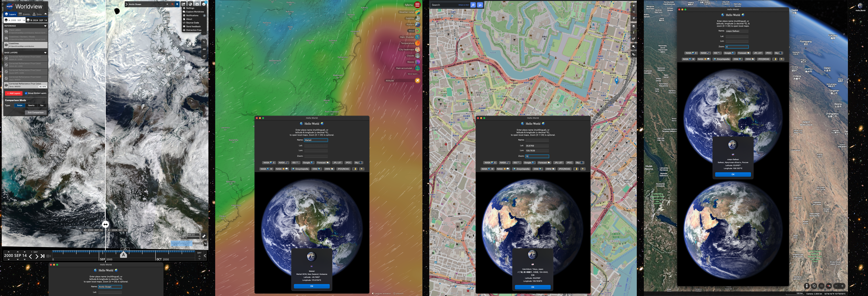Rotate the Worldview map left (counterclockwise arrow)
The image size is (868, 296).
(x=204, y=42)
